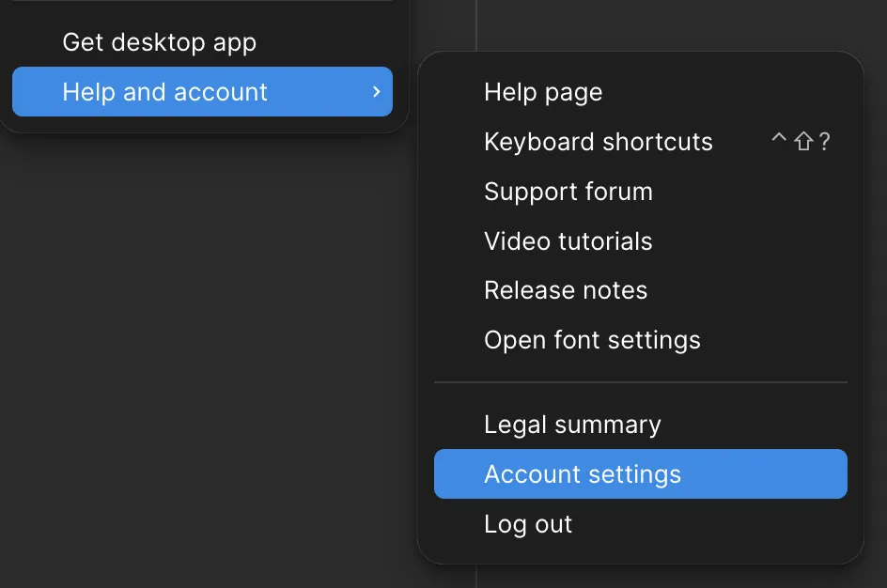Screen dimensions: 887x588
Task: Click the control caret symbol in shortcut hint
Action: tap(778, 141)
